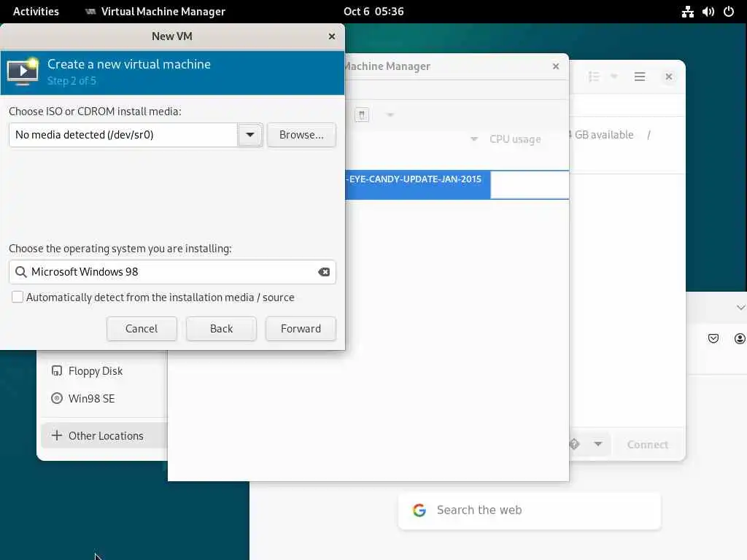The height and width of the screenshot is (560, 747).
Task: Open the power menu icon
Action: (x=729, y=12)
